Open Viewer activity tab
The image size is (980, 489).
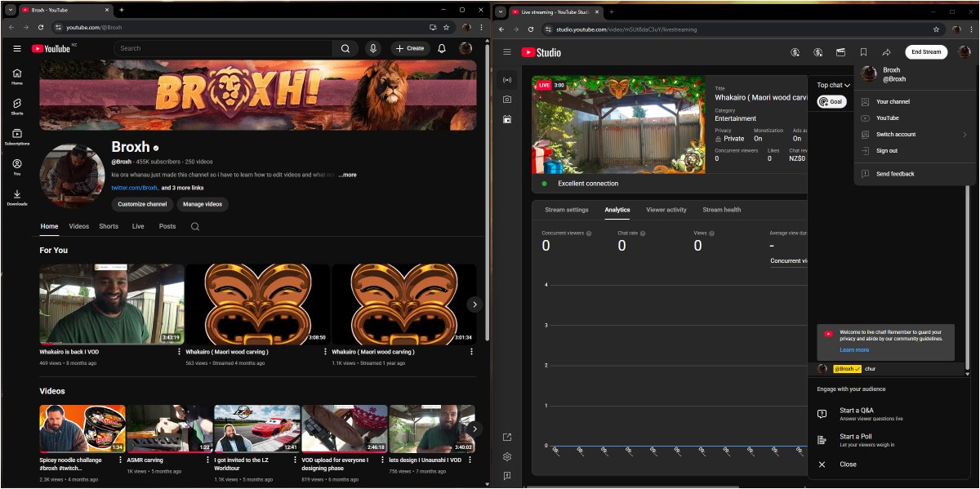coord(666,210)
